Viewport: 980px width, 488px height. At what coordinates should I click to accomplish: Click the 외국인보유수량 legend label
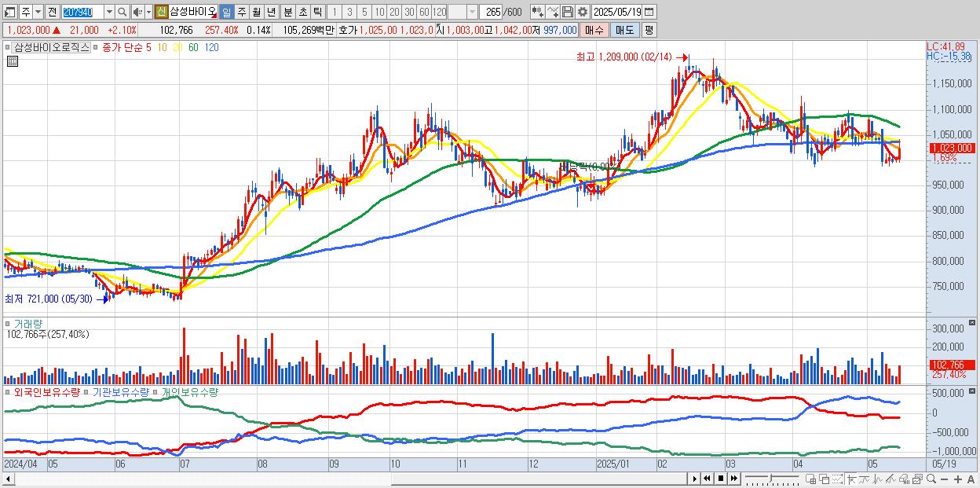(x=46, y=391)
